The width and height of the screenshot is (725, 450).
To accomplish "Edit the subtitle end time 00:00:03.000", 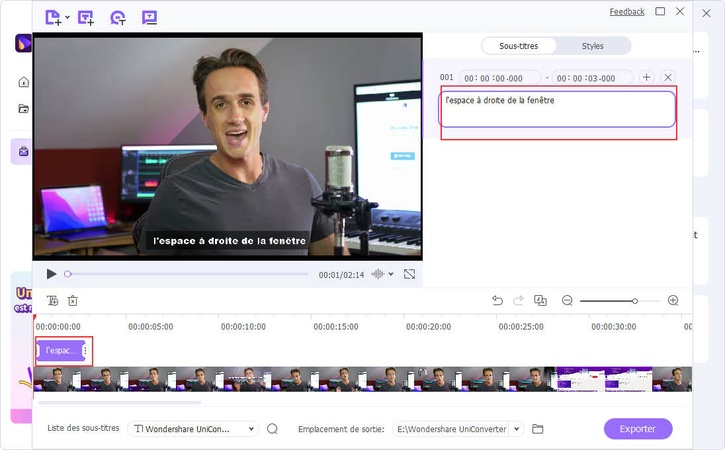I will coord(592,78).
